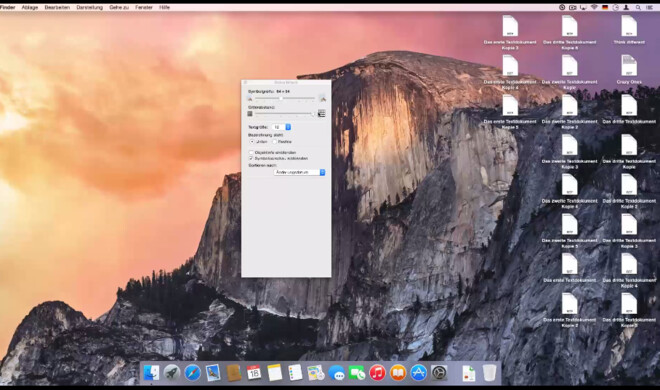Click Time Machine menu bar icon

point(562,7)
